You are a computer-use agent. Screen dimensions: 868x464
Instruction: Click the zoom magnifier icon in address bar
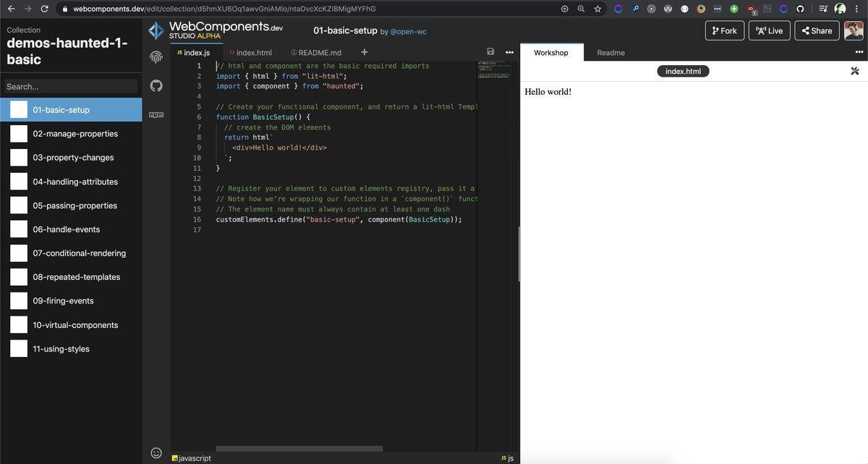click(x=581, y=9)
